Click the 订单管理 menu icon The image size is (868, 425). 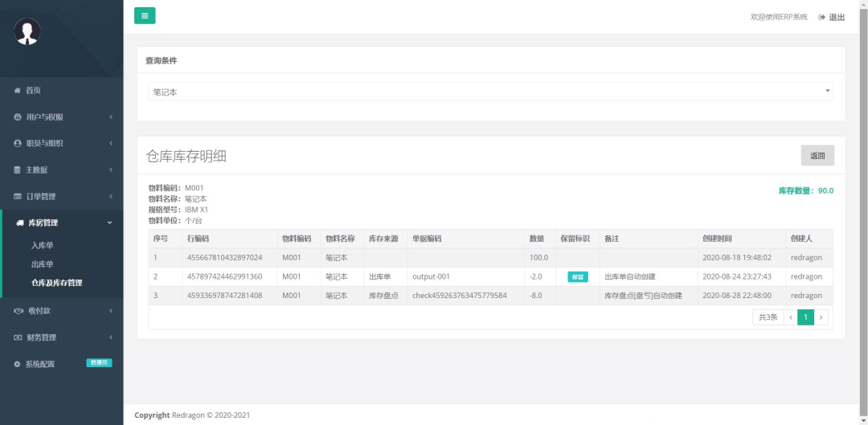click(18, 197)
